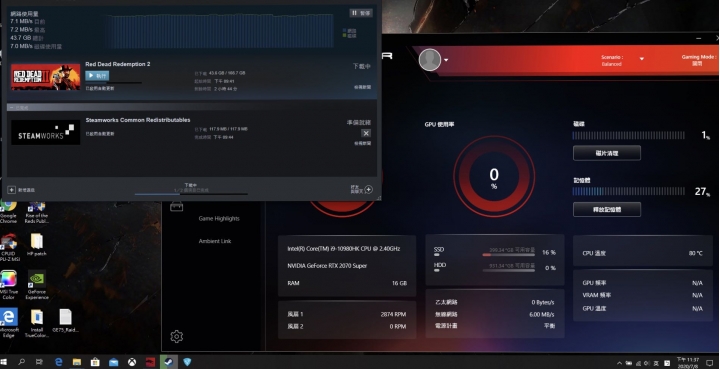Open MSI True Color desktop icon
The image size is (720, 369).
coord(8,285)
